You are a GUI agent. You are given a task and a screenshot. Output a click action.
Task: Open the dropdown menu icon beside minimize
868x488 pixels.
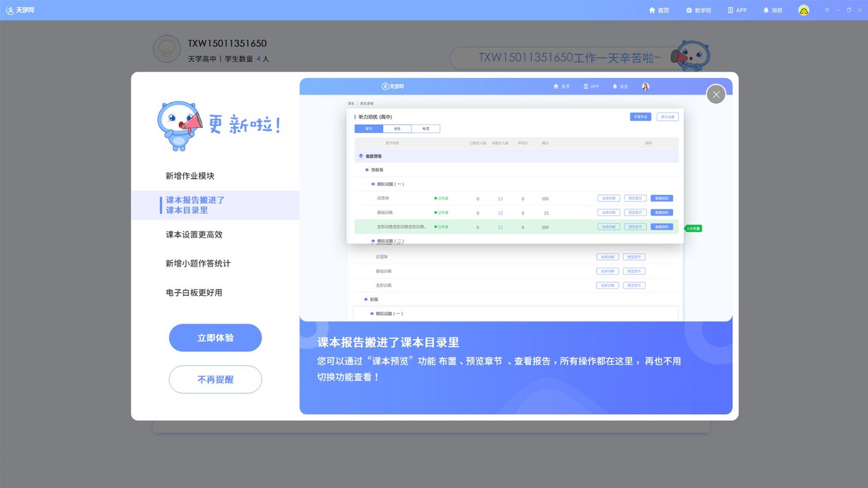[x=827, y=10]
